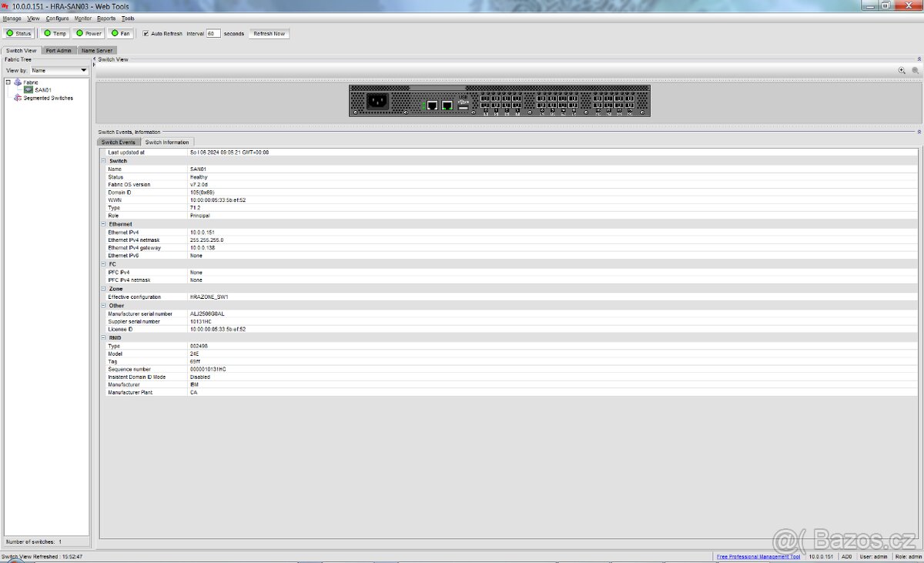The height and width of the screenshot is (563, 924).
Task: Click the zoom in magnifier icon
Action: tap(902, 70)
